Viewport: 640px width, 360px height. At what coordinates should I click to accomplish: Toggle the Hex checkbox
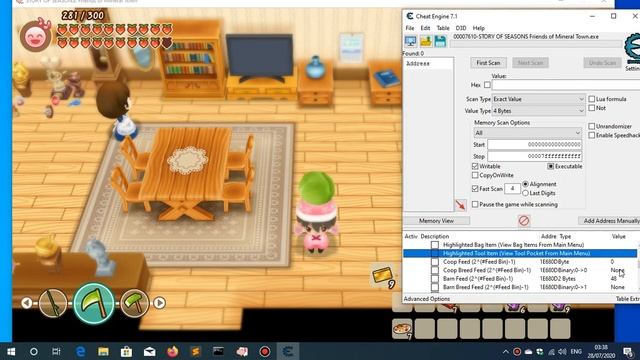click(x=487, y=85)
